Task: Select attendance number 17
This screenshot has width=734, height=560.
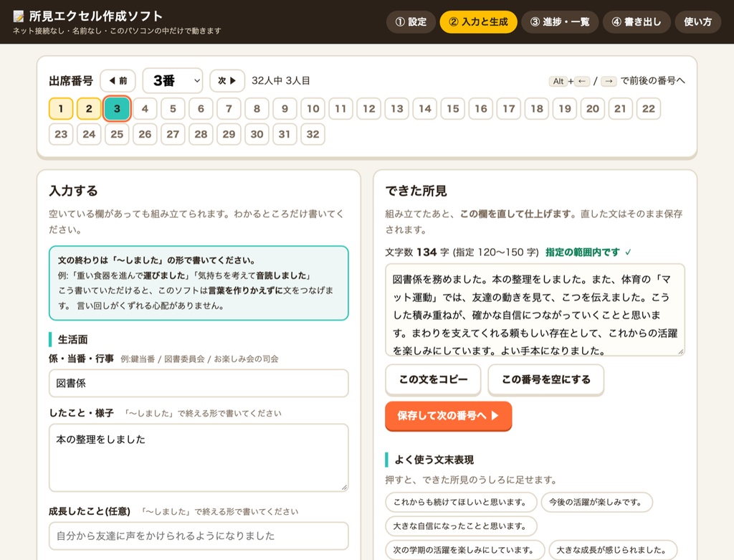Action: [509, 108]
